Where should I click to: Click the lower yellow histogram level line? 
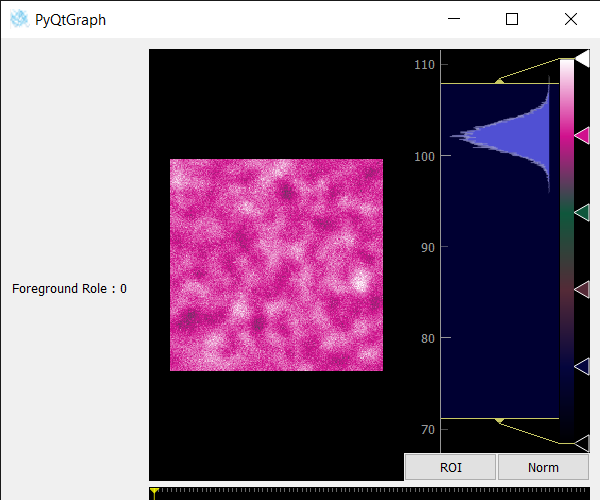pyautogui.click(x=500, y=419)
